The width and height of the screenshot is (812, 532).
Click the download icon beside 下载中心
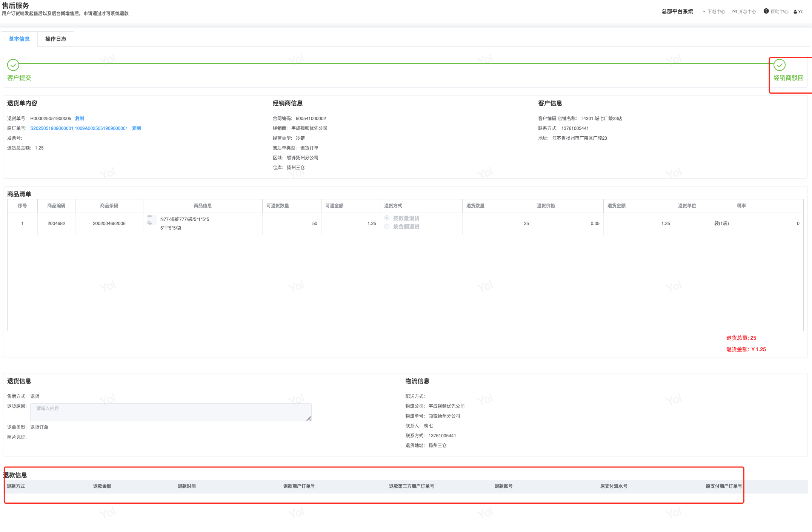(x=704, y=12)
